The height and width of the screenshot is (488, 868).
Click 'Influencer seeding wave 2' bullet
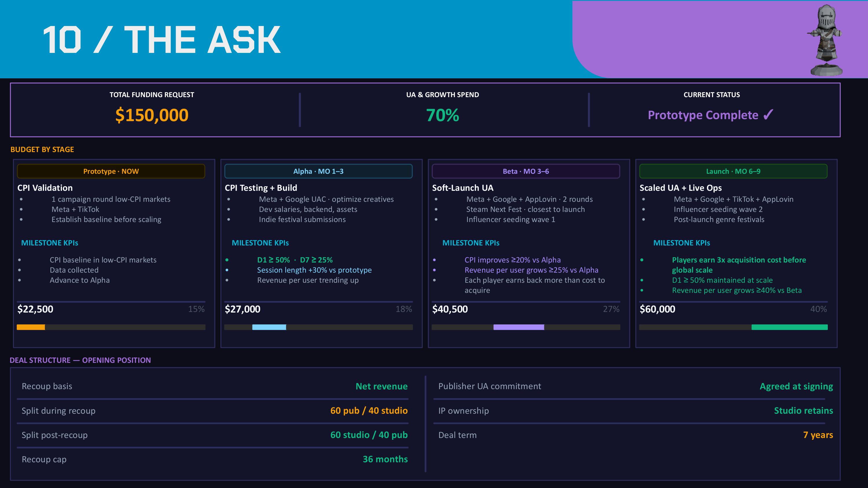point(718,209)
